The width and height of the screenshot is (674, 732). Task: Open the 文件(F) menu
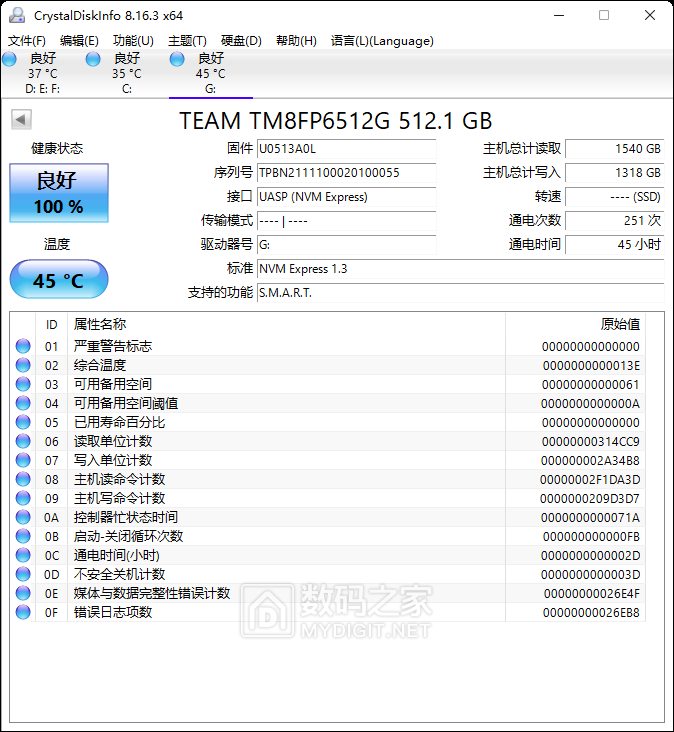27,41
